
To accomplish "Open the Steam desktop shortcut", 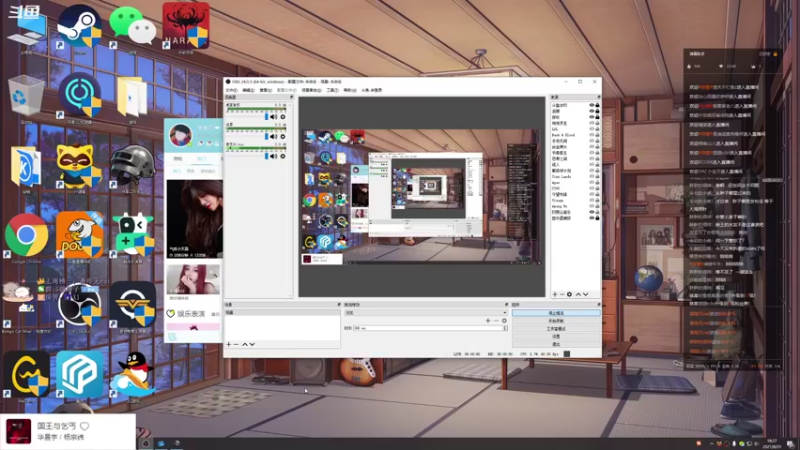I will [x=80, y=26].
